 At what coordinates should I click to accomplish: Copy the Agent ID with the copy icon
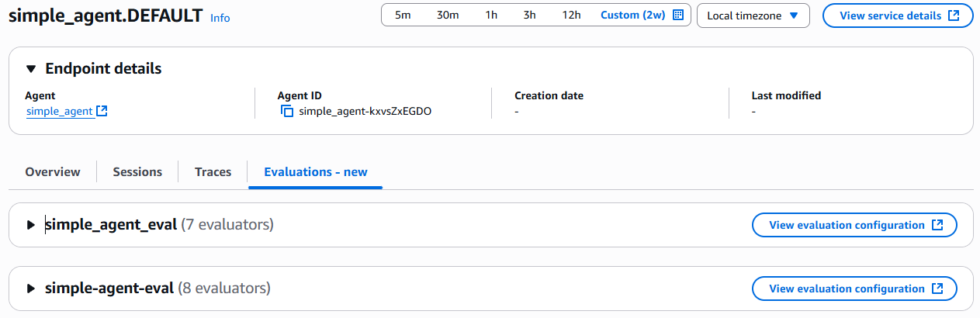tap(287, 112)
